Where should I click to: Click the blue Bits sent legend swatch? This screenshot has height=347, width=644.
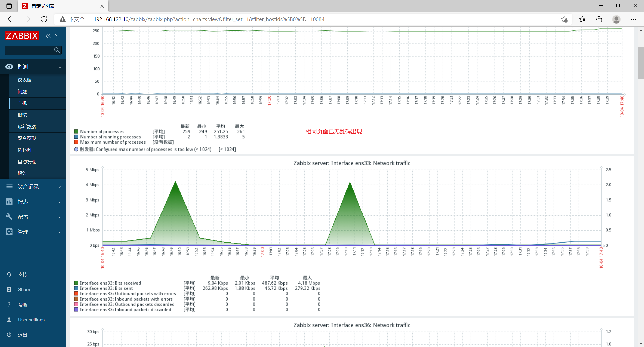[x=76, y=288]
